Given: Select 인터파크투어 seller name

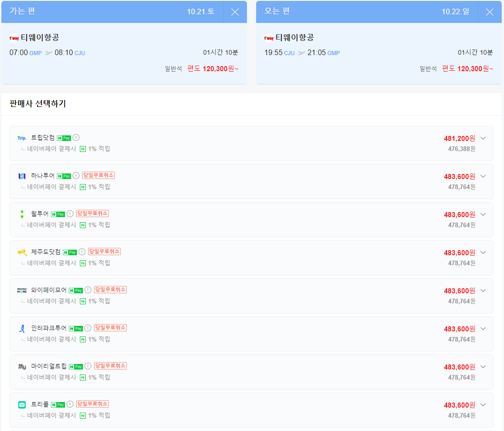Looking at the screenshot, I should click(49, 328).
